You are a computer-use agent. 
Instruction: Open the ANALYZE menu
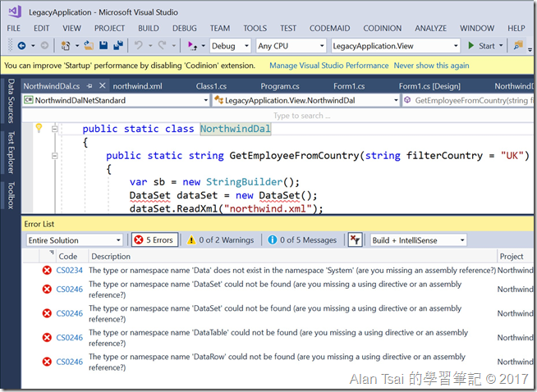(x=430, y=28)
